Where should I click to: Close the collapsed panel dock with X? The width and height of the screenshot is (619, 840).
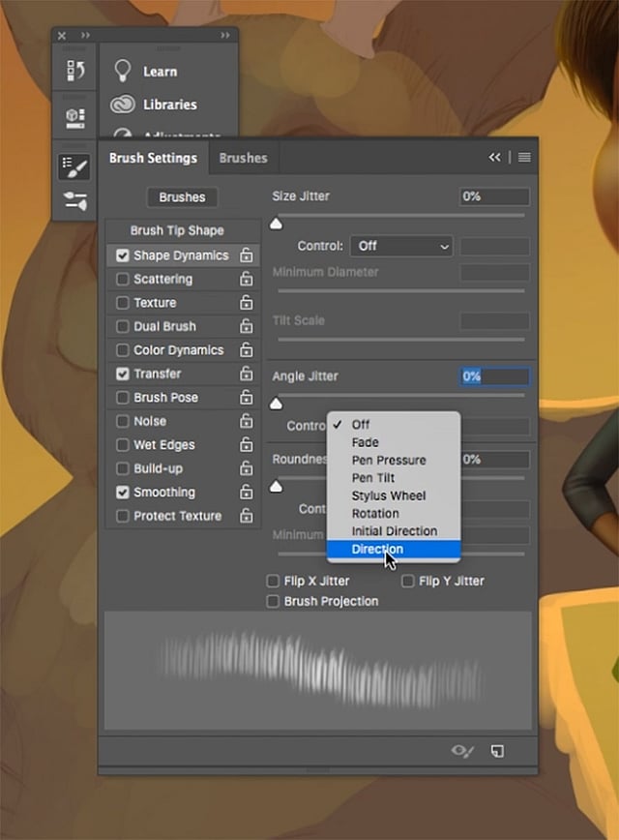point(62,36)
